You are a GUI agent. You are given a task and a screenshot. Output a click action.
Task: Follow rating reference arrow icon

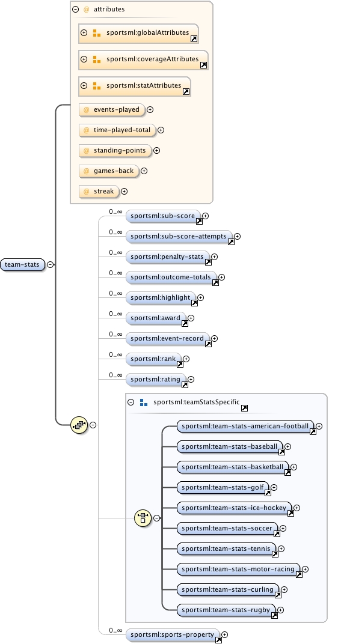(185, 385)
